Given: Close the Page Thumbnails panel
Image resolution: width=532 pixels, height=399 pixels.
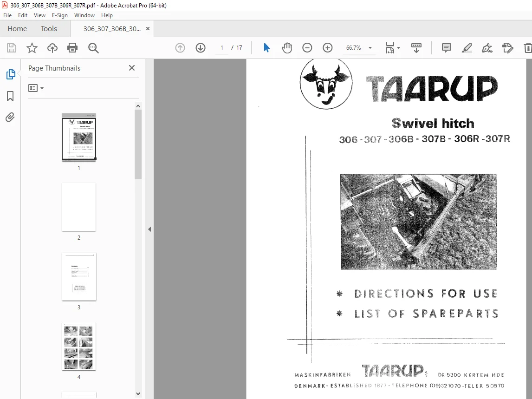Looking at the screenshot, I should click(132, 68).
